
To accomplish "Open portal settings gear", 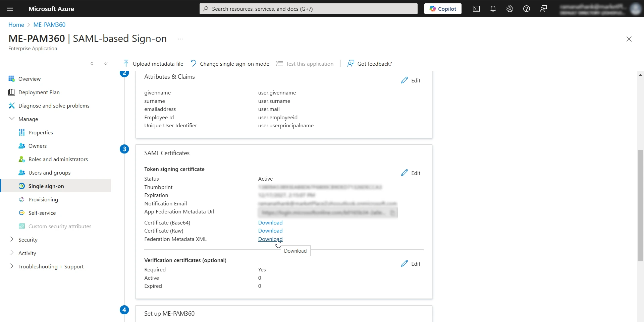I will coord(510,9).
